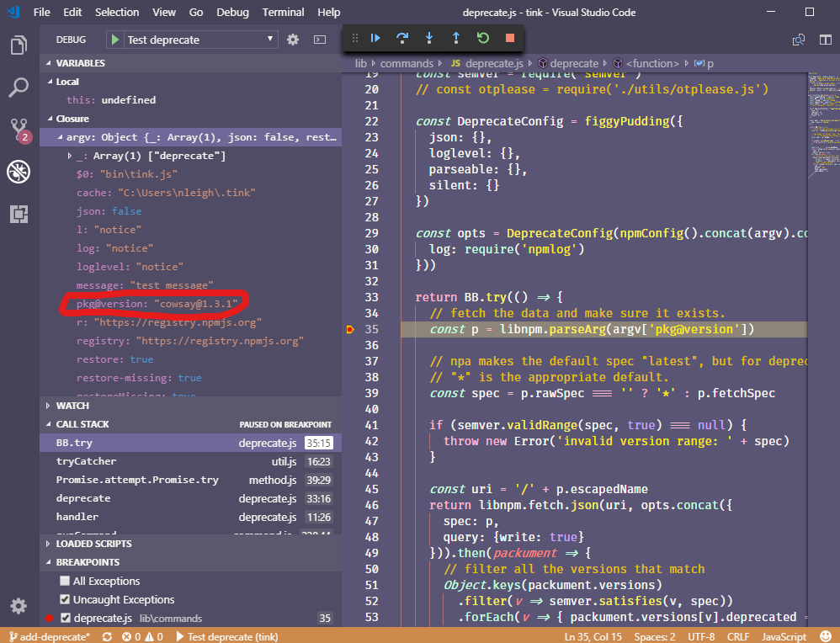Open the Help menu
Screen dimensions: 840x643
tap(328, 12)
